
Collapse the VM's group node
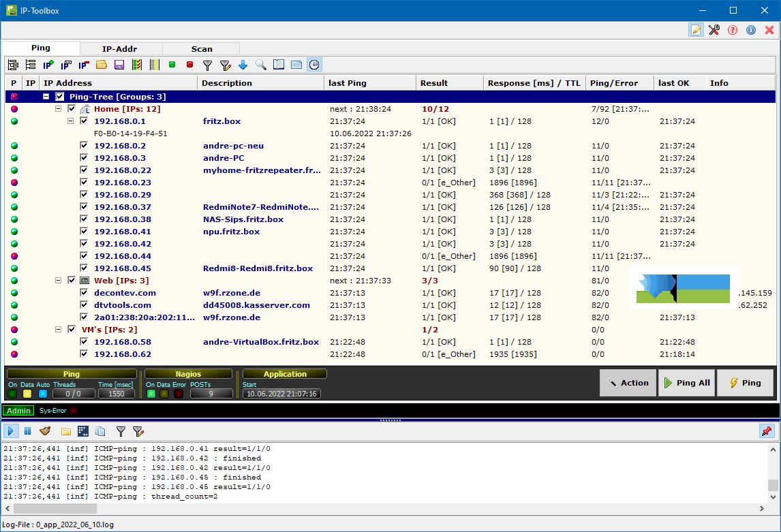click(x=59, y=330)
